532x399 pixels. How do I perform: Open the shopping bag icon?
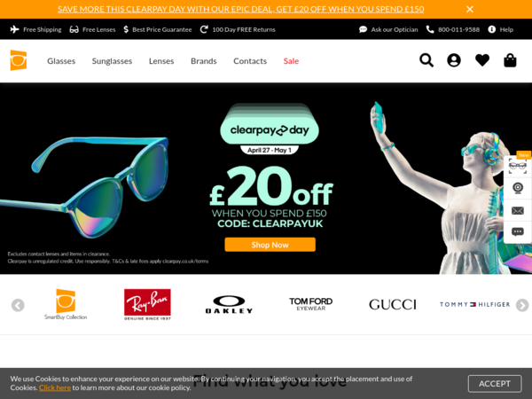(x=510, y=60)
